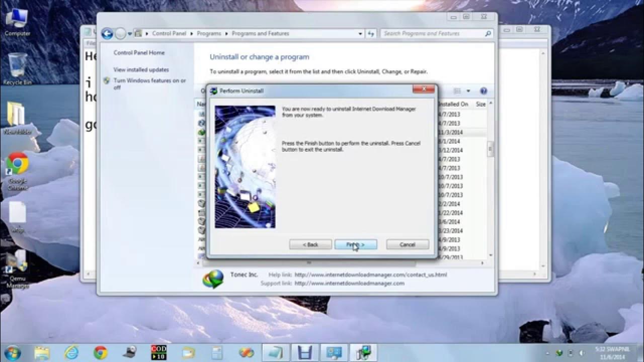
Task: Click the Change your view icon
Action: (x=457, y=91)
